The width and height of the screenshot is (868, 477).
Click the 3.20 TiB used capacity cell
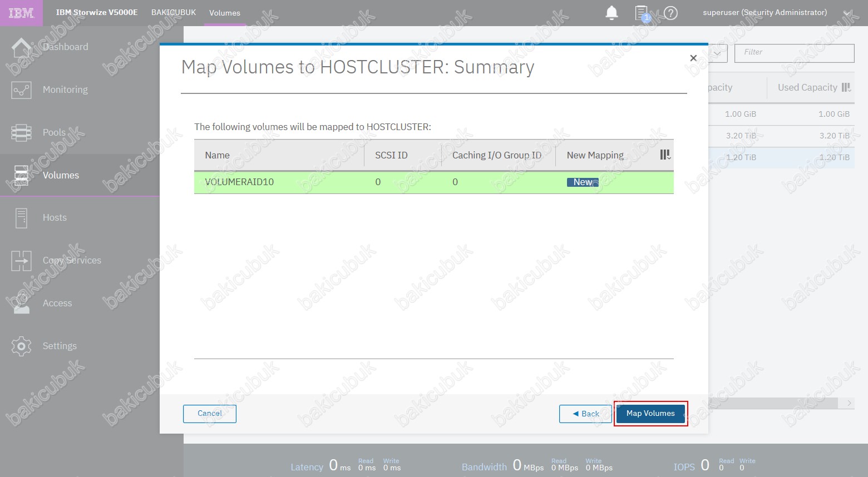[834, 136]
